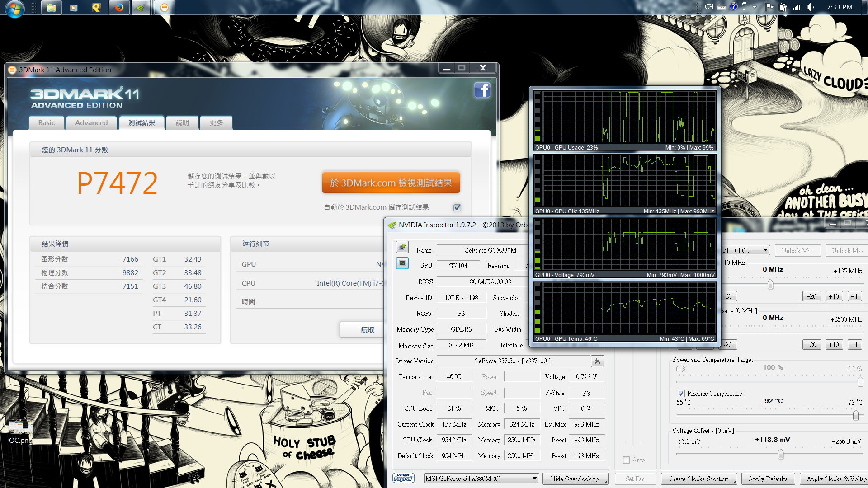Open the P0 performance level dropdown

(x=765, y=250)
